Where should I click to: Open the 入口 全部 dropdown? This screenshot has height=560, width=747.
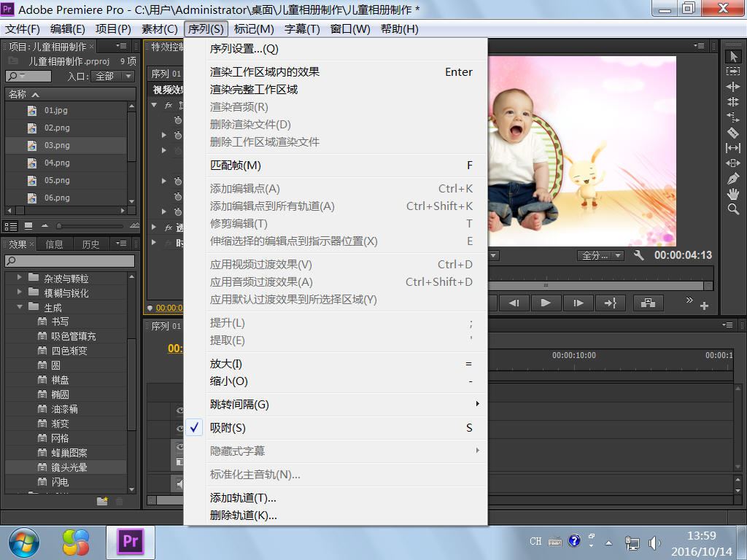pos(113,76)
